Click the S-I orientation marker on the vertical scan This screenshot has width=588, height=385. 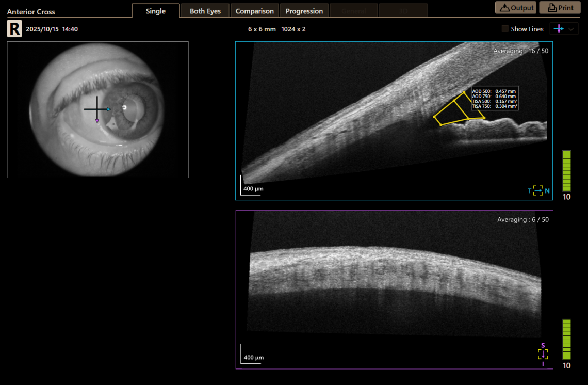point(542,354)
